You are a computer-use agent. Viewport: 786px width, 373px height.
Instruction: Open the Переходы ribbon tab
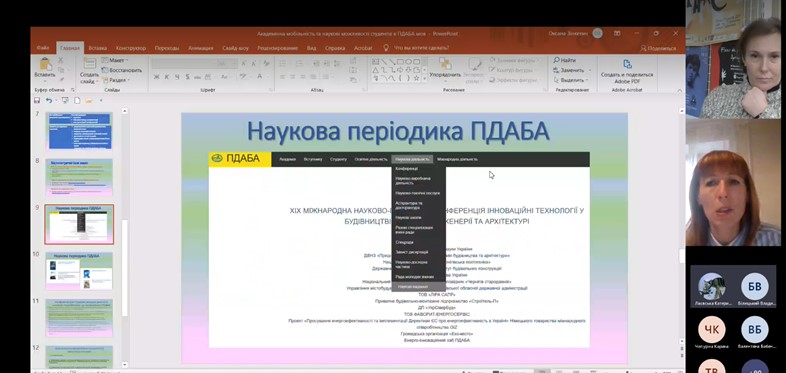167,48
